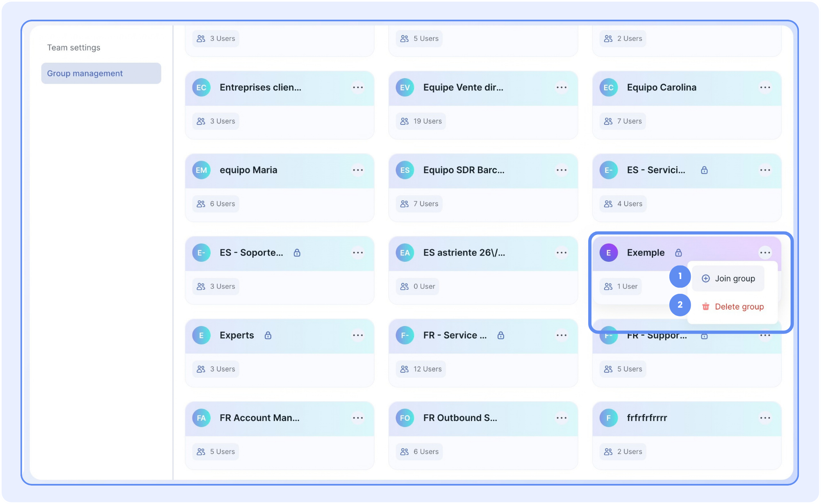821x504 pixels.
Task: Click the lock icon beside Experts
Action: tap(268, 336)
